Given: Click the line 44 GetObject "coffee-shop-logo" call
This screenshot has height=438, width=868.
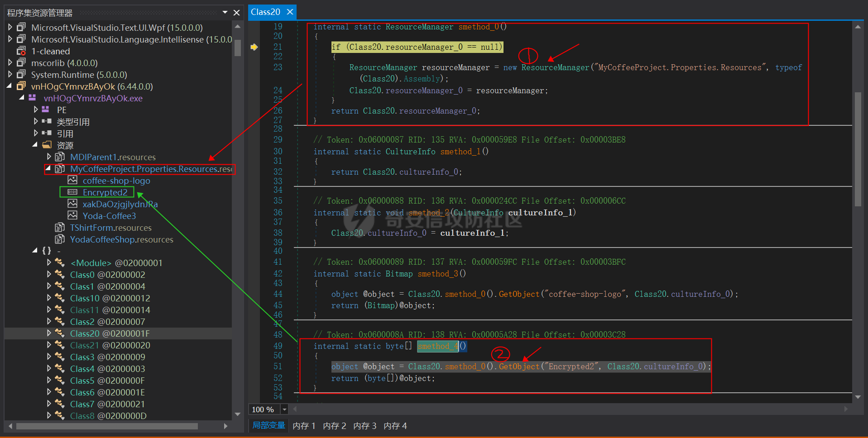Looking at the screenshot, I should coord(519,294).
